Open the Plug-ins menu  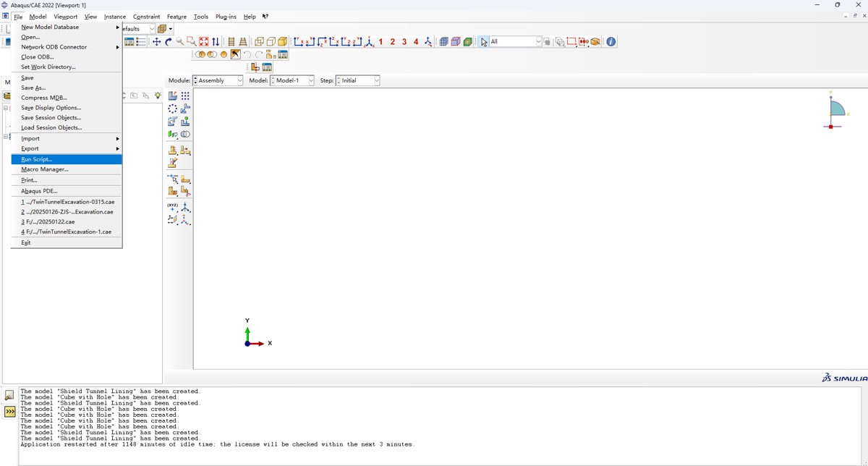click(226, 17)
